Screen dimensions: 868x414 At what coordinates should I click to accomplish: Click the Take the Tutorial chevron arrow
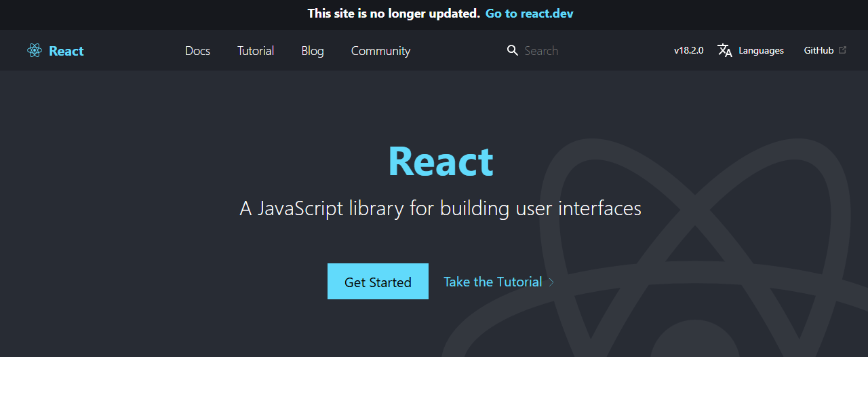pos(551,282)
